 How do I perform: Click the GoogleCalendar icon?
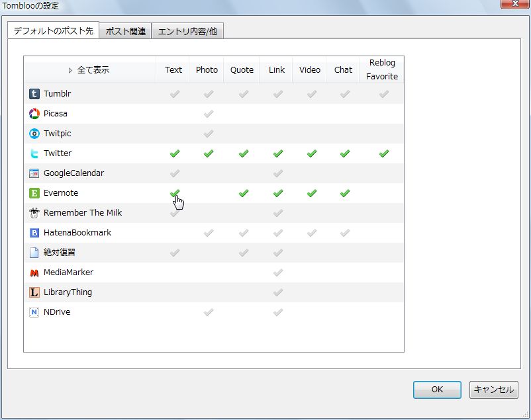[34, 173]
